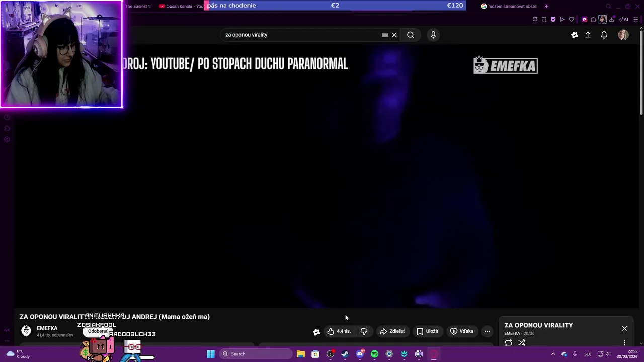Click the EMEFKA watermark in video
The height and width of the screenshot is (362, 644).
click(x=505, y=65)
